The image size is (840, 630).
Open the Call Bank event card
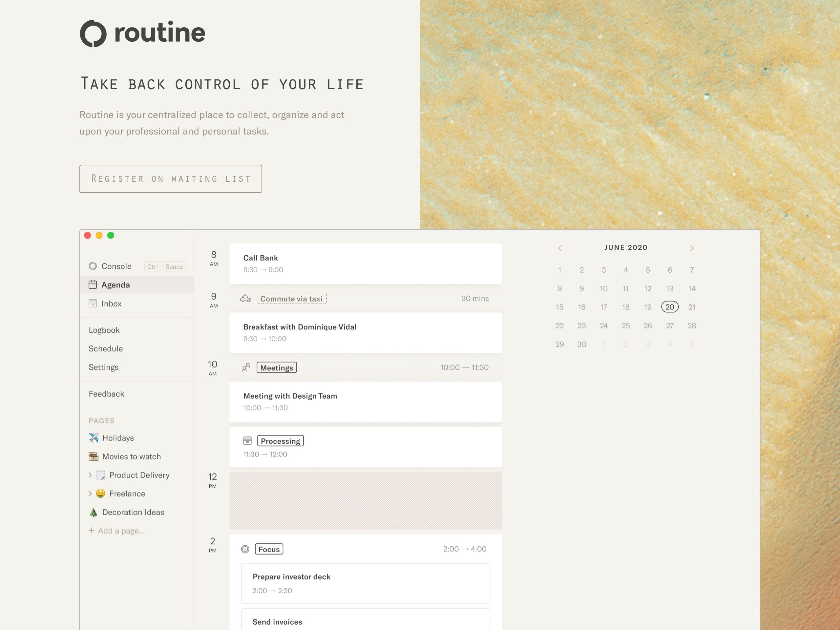(366, 264)
